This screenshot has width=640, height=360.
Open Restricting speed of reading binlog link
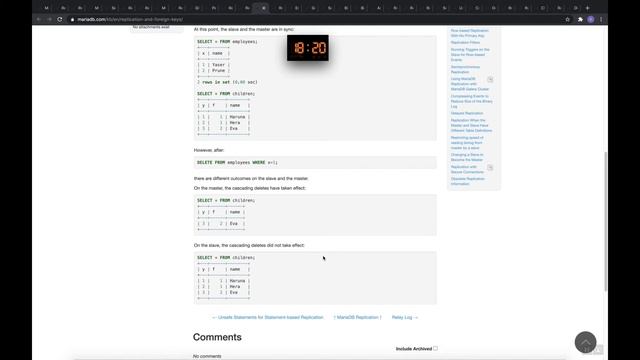click(x=467, y=142)
